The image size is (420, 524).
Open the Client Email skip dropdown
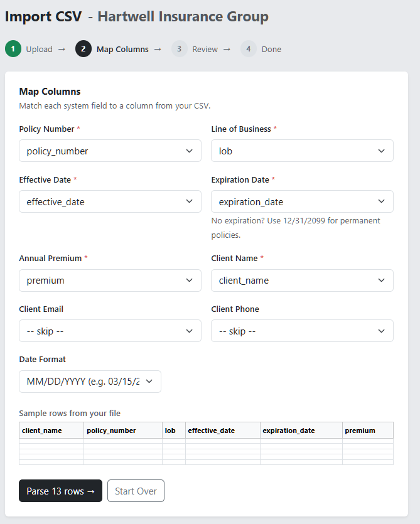point(110,331)
